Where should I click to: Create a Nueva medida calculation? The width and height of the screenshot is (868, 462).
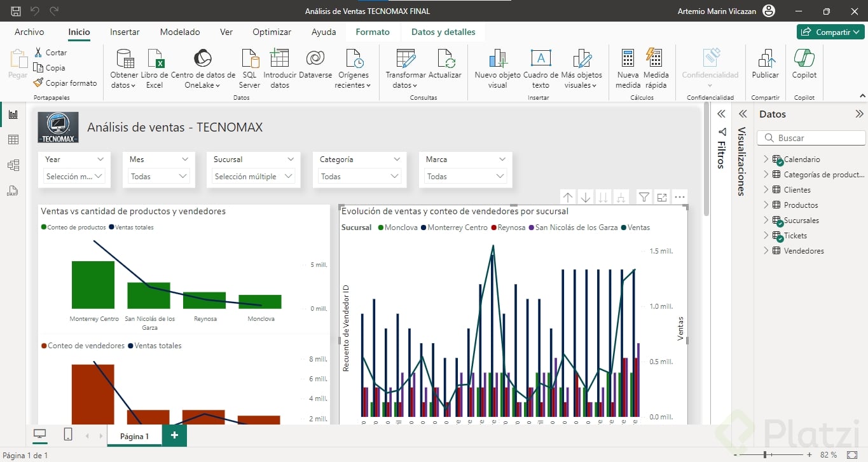[628, 59]
